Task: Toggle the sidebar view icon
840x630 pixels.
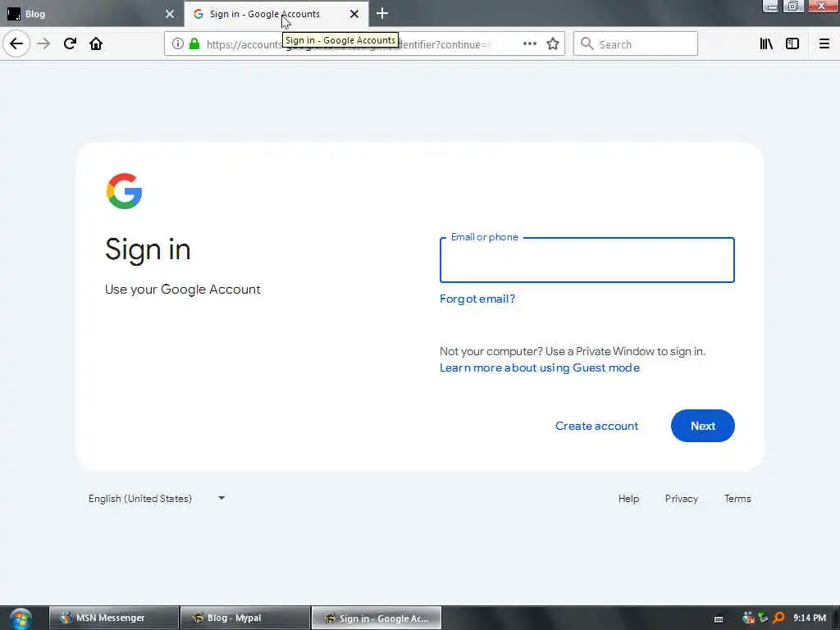Action: 792,44
